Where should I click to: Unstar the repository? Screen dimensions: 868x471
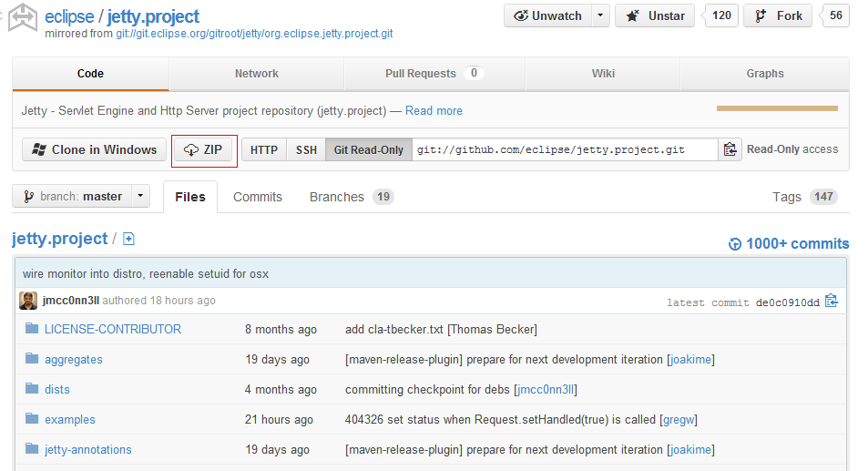[x=655, y=15]
